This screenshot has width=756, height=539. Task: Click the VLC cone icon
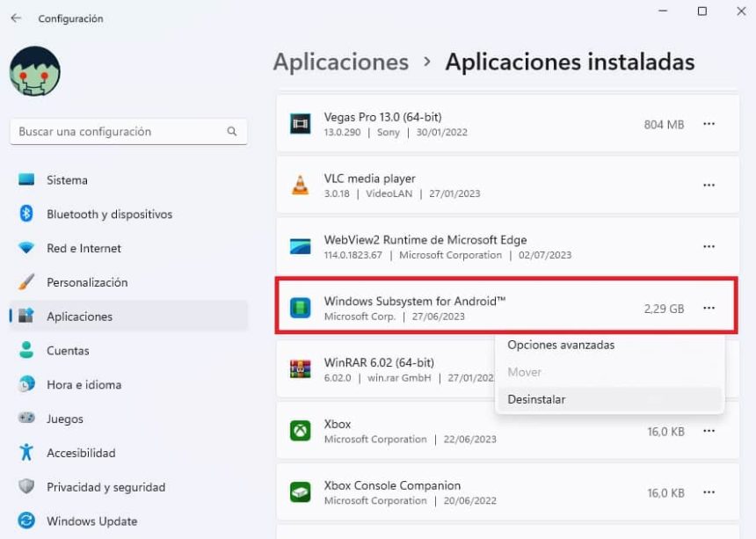(x=300, y=186)
